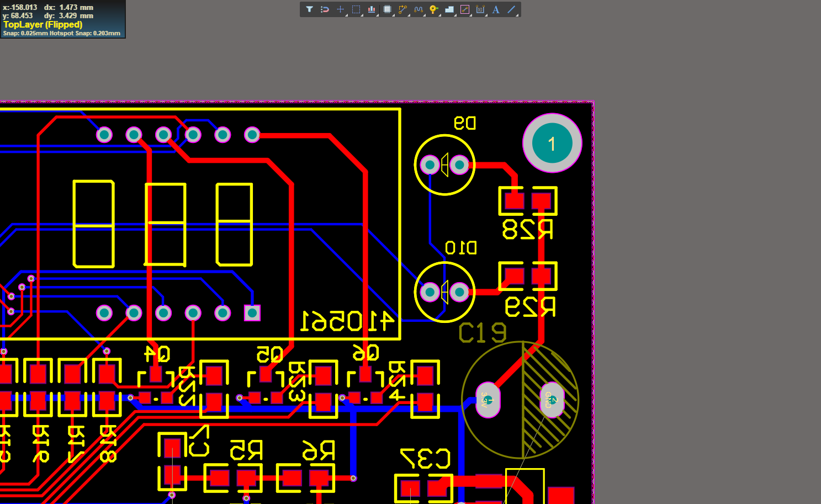
Task: Select the Interactive Length Tuning tool
Action: tap(418, 9)
